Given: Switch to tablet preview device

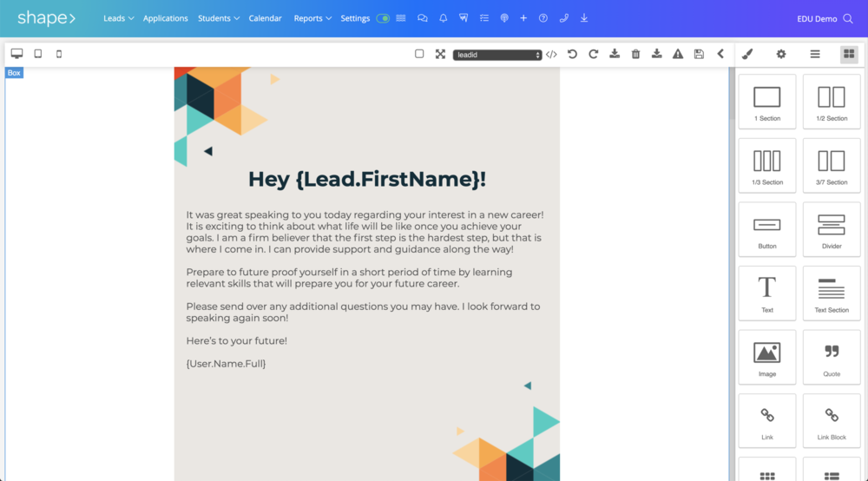Looking at the screenshot, I should (x=37, y=54).
